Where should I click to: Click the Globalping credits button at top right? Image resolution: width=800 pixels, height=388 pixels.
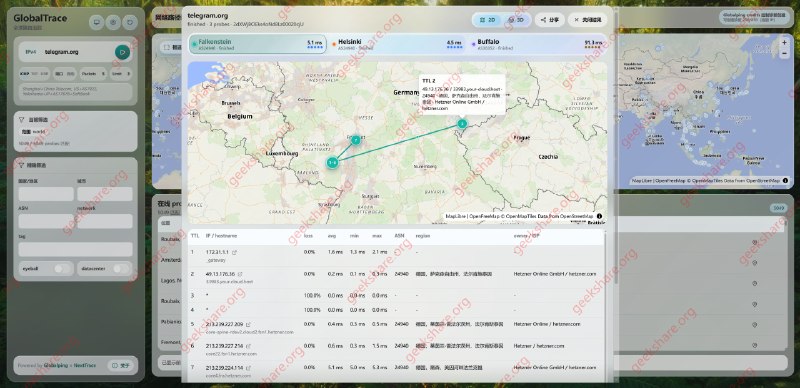tap(753, 17)
